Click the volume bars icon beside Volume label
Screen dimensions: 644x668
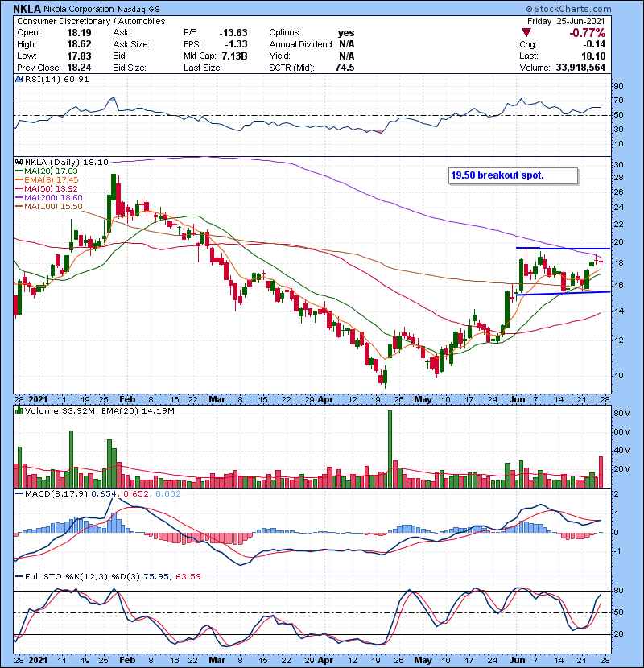click(x=19, y=410)
